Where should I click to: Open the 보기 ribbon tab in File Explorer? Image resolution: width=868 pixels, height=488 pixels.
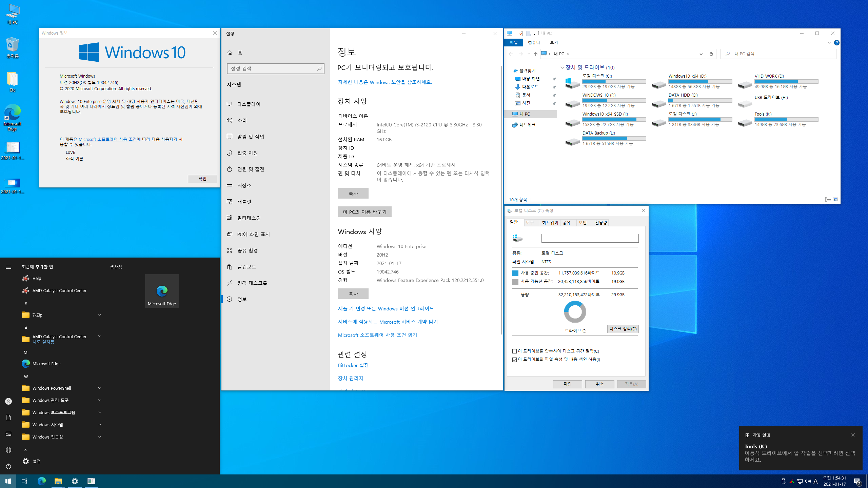[554, 42]
